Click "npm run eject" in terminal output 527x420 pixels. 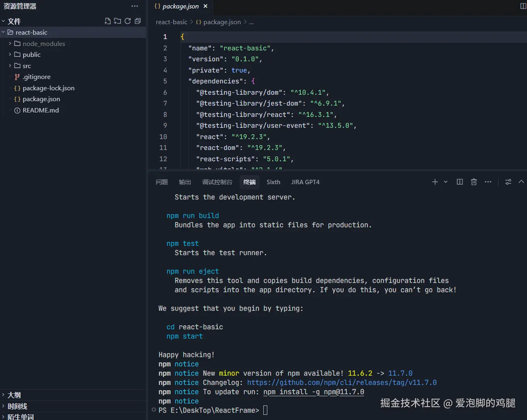(193, 271)
